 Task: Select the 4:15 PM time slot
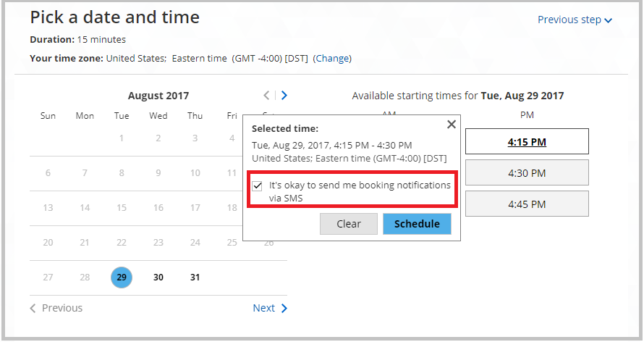pos(527,142)
